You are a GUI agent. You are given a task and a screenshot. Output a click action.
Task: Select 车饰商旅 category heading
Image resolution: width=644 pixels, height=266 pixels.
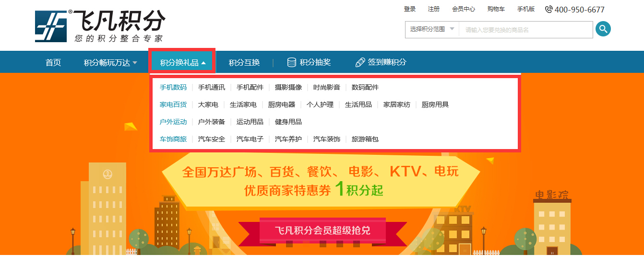coord(173,139)
